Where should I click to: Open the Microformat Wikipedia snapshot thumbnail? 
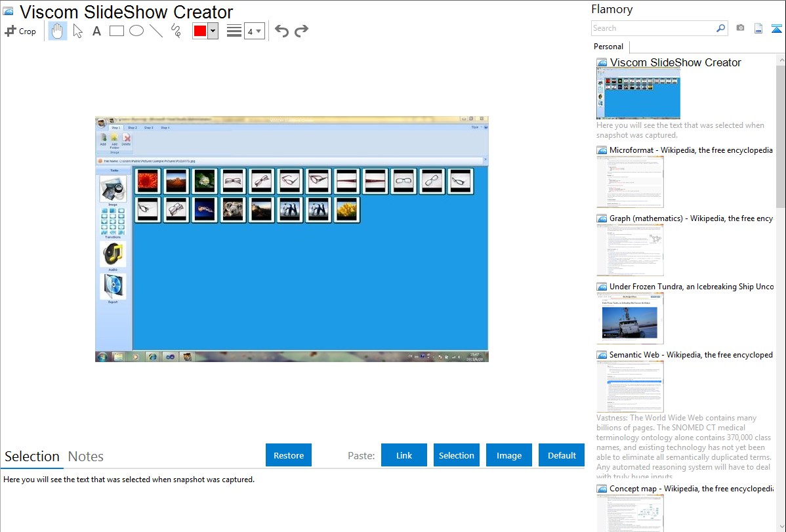pyautogui.click(x=630, y=182)
